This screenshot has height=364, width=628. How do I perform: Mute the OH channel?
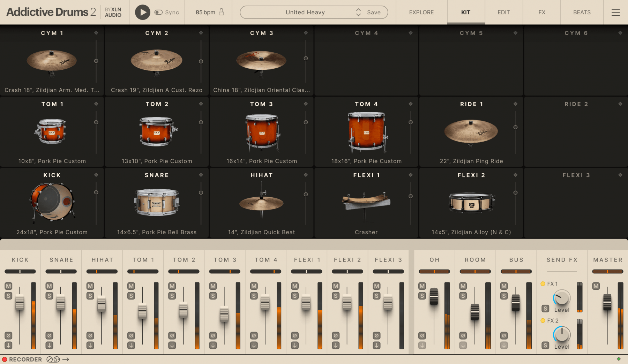422,286
